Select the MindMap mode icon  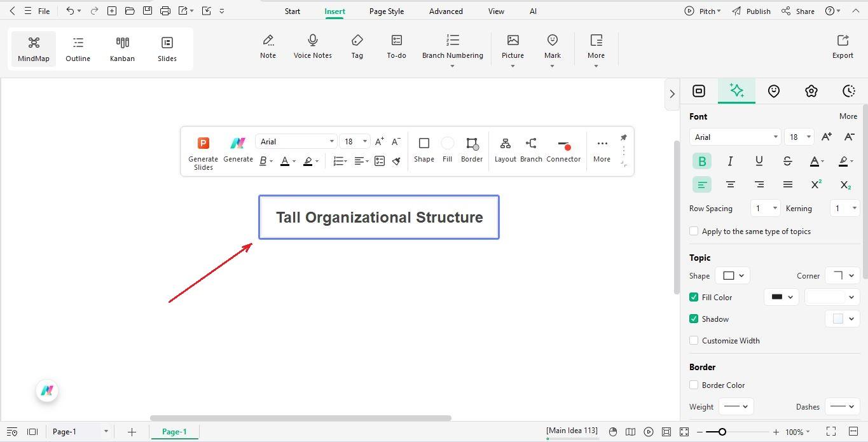[33, 48]
